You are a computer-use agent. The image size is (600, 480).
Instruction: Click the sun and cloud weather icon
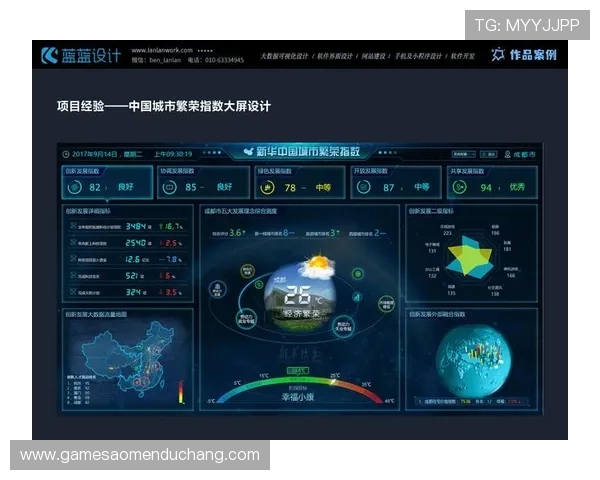[x=317, y=266]
